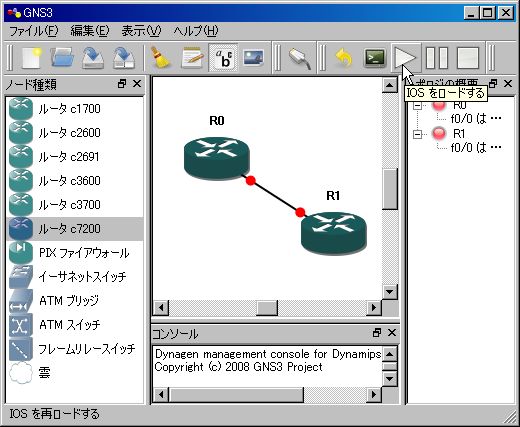Image resolution: width=520 pixels, height=427 pixels.
Task: Minimize the GNS3 window
Action: (x=472, y=13)
